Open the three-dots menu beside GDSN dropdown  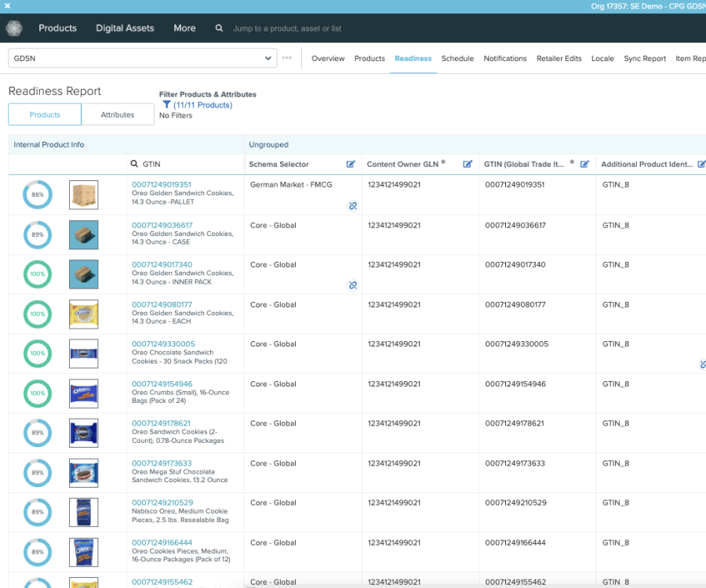tap(287, 57)
